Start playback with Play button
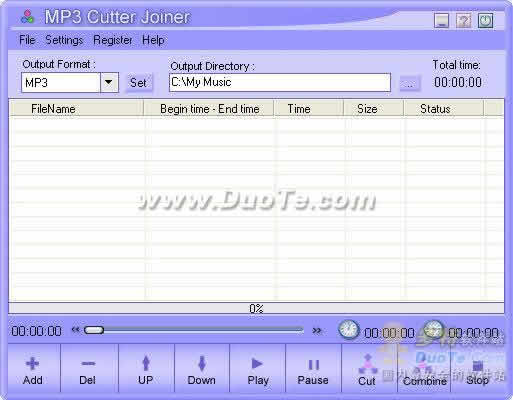This screenshot has width=513, height=400. click(257, 369)
